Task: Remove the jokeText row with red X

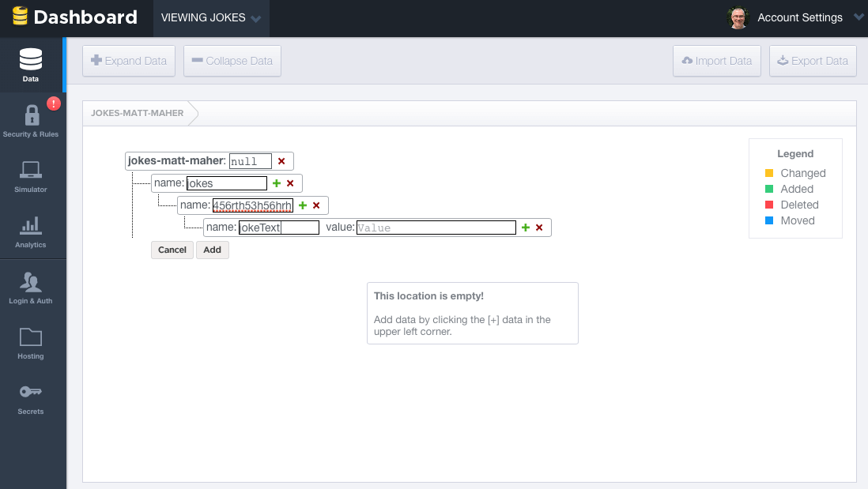Action: tap(539, 228)
